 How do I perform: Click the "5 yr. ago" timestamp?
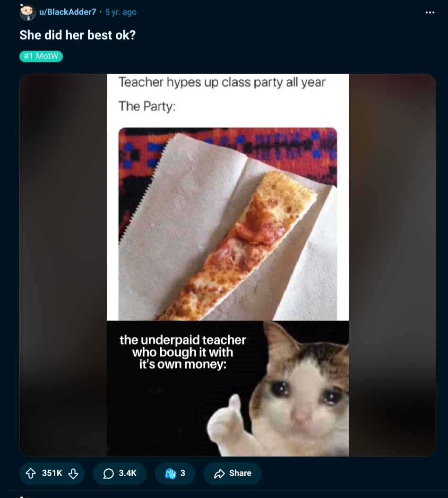tap(121, 12)
